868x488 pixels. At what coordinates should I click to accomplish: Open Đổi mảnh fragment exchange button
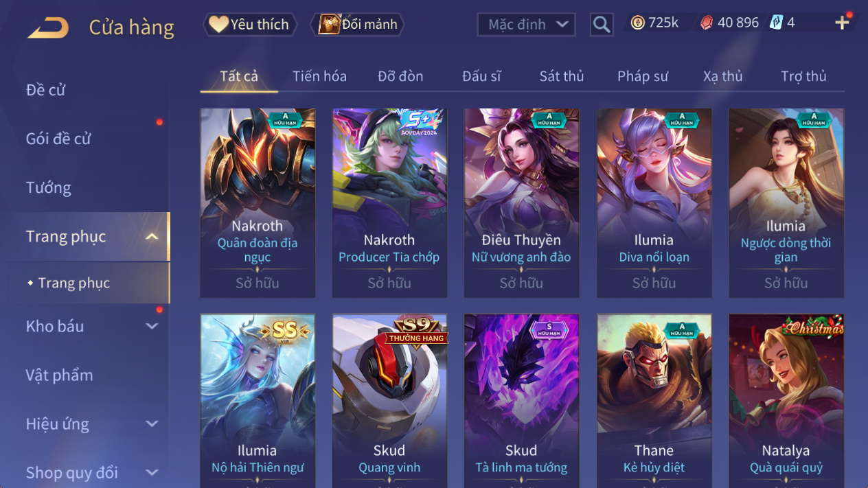tap(357, 25)
